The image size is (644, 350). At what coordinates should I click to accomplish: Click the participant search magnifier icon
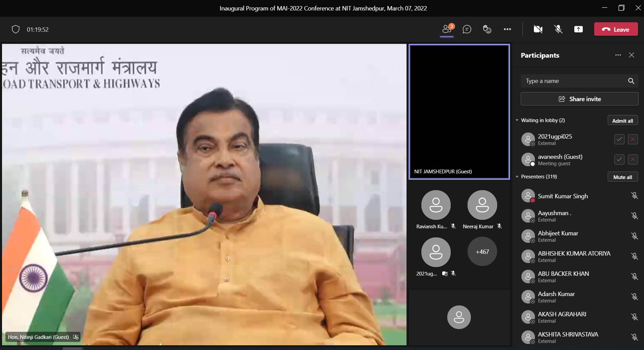(x=631, y=81)
